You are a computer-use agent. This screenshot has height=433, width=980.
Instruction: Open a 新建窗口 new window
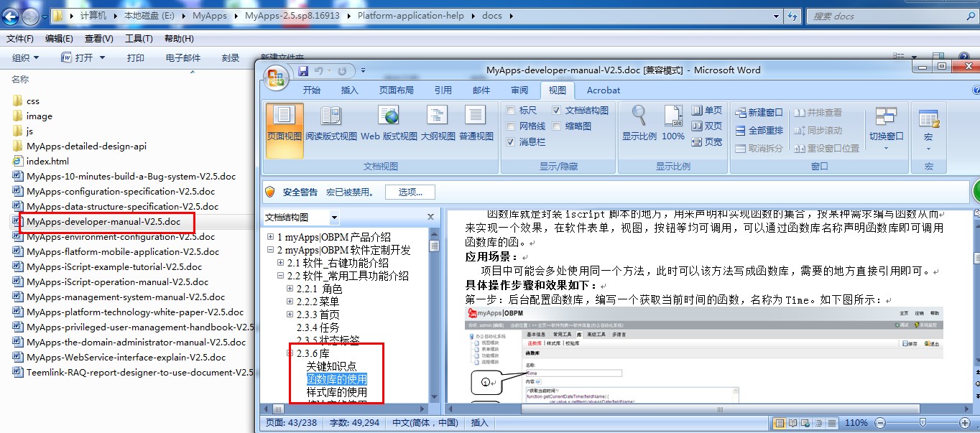(759, 113)
